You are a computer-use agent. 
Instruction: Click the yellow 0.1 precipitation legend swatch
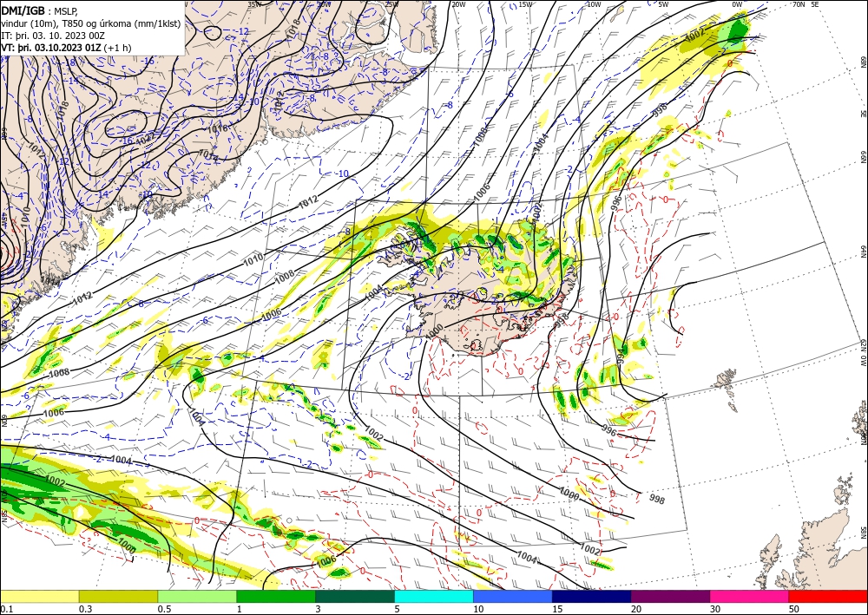point(39,596)
